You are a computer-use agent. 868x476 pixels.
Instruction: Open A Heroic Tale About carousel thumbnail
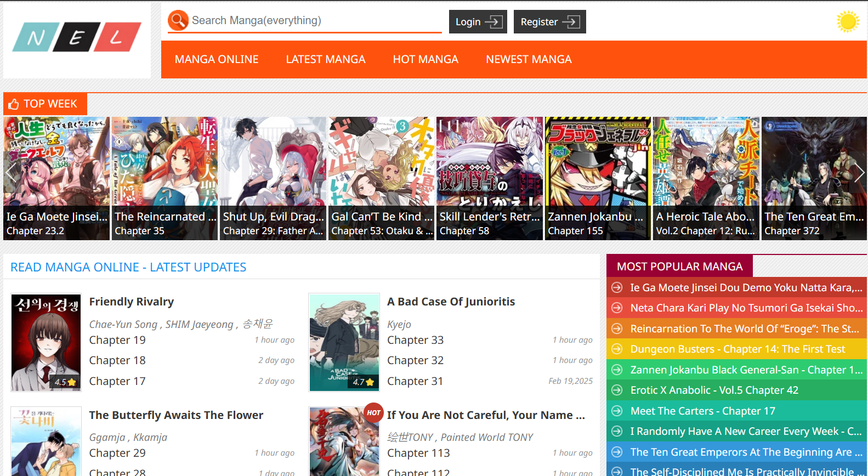[706, 178]
